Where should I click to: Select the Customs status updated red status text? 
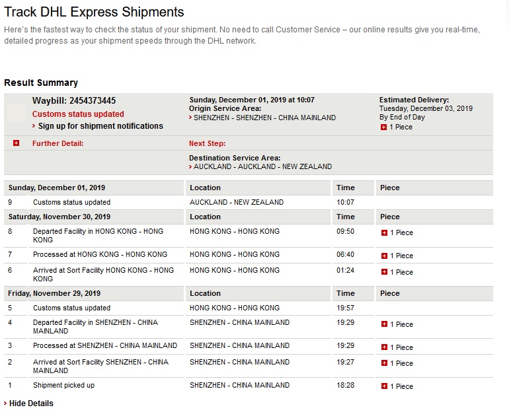78,114
